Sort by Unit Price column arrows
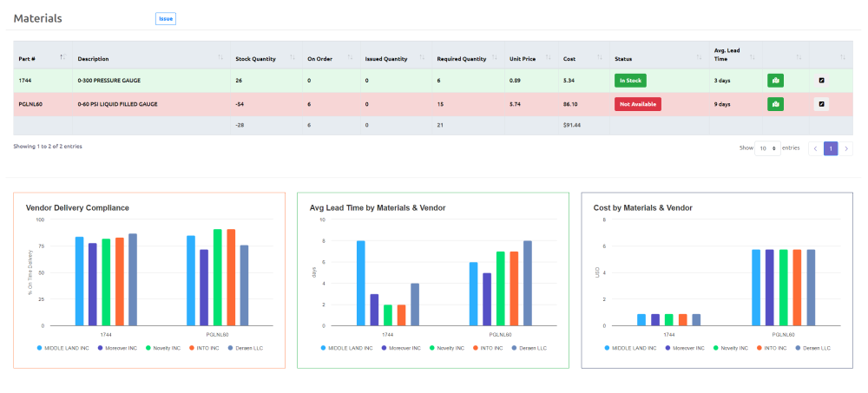Screen dimensions: 868x393 point(549,57)
